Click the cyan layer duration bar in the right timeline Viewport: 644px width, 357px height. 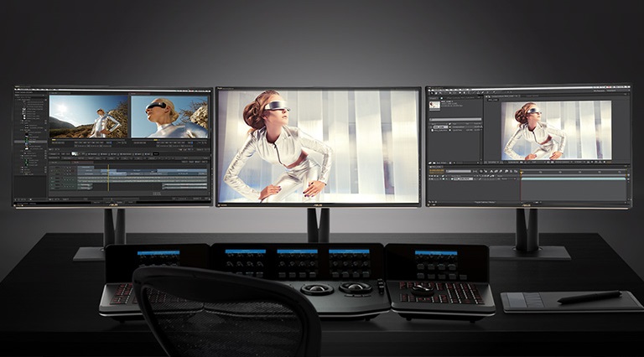[574, 178]
